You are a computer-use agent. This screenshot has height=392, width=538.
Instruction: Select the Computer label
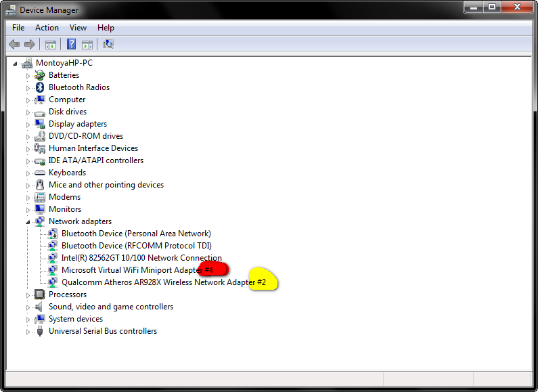(x=67, y=100)
